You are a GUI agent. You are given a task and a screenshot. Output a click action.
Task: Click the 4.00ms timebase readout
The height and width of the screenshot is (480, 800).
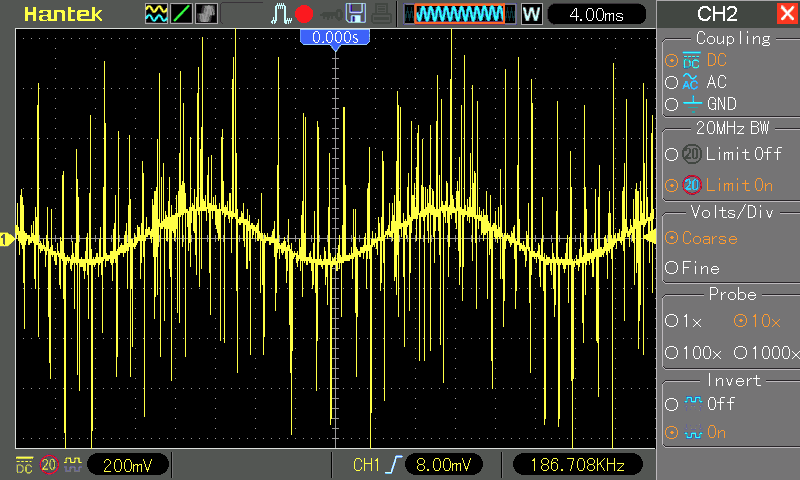596,14
